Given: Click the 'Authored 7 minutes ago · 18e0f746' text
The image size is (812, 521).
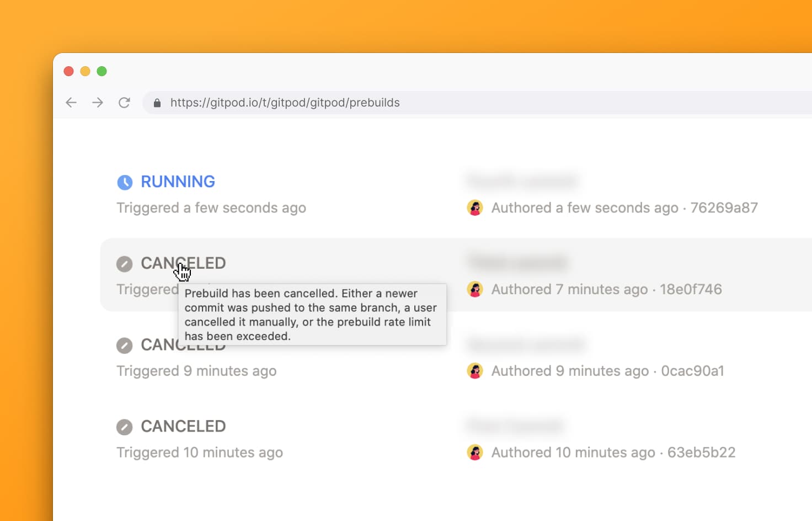Looking at the screenshot, I should pos(606,289).
